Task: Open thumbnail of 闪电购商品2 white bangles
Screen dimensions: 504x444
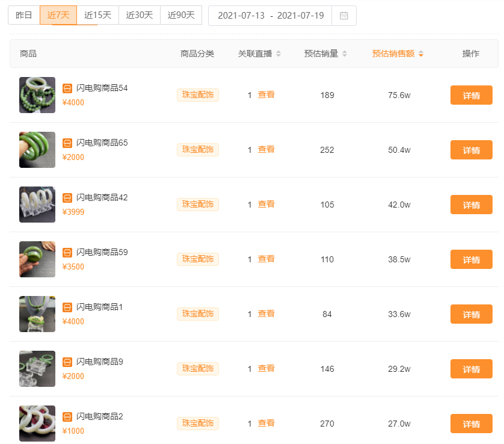Action: pyautogui.click(x=37, y=424)
